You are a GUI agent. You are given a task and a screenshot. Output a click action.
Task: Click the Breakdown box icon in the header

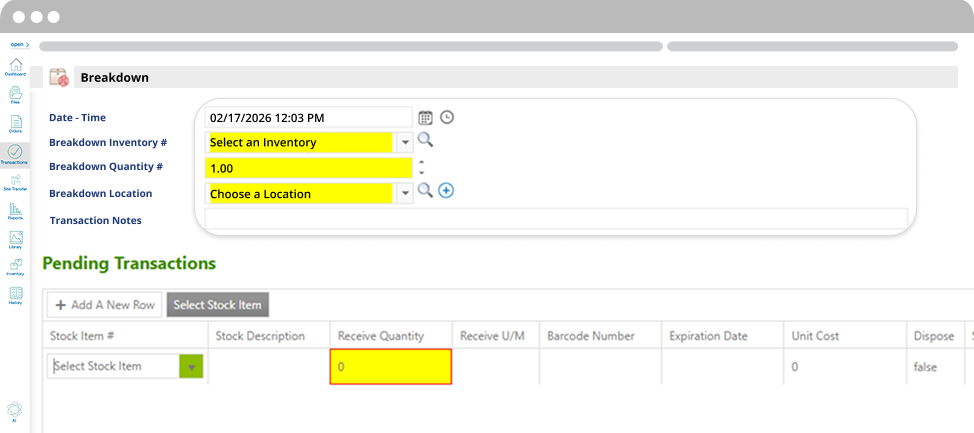(58, 78)
